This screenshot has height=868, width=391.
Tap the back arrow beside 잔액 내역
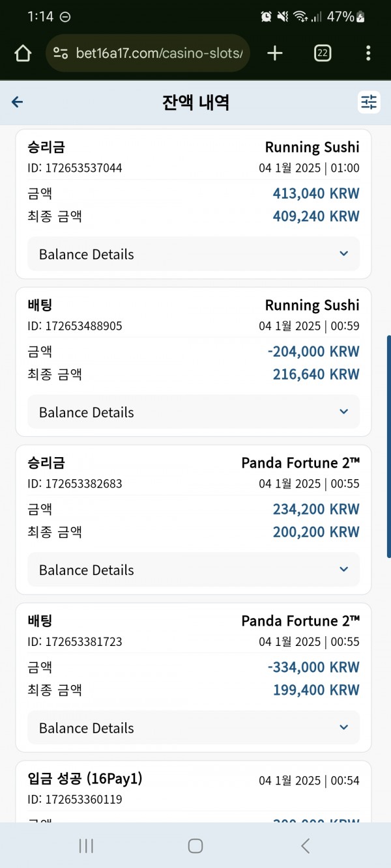pyautogui.click(x=18, y=102)
